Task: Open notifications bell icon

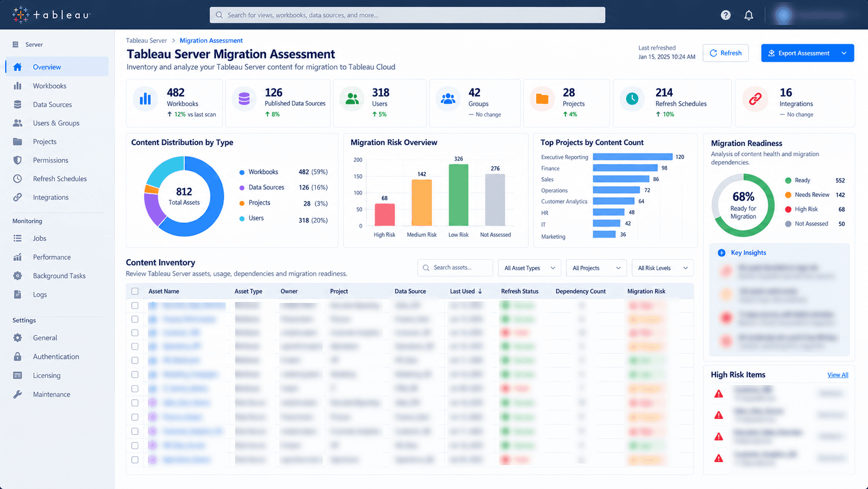Action: [x=749, y=15]
